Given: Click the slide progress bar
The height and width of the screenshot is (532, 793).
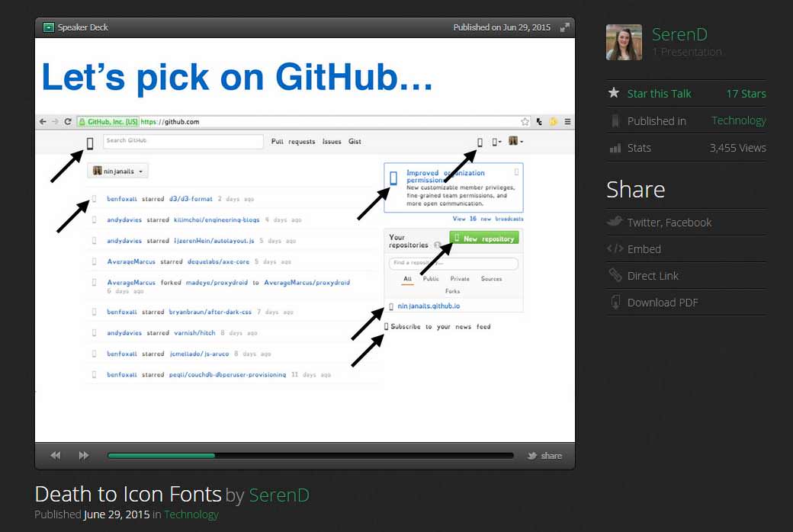Looking at the screenshot, I should pos(310,456).
